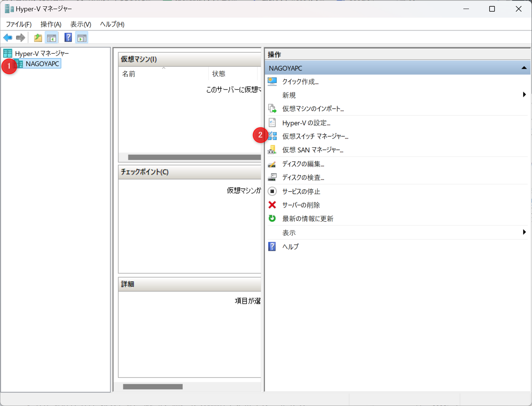Click クイック作成... action link

(301, 82)
